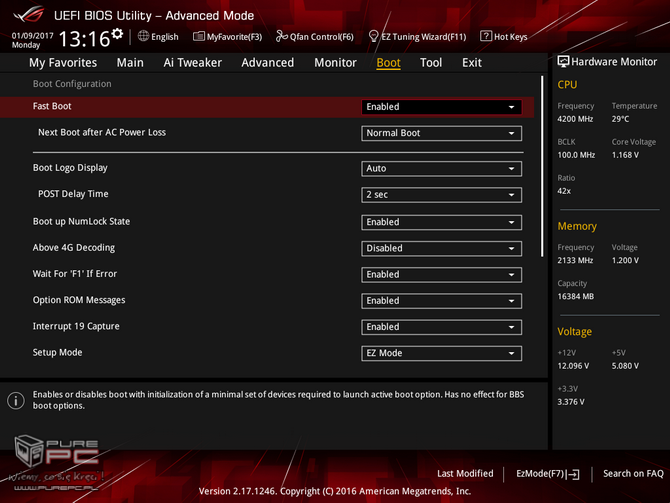Open the Option ROM Messages dropdown
Screen dimensions: 670x503
[441, 301]
